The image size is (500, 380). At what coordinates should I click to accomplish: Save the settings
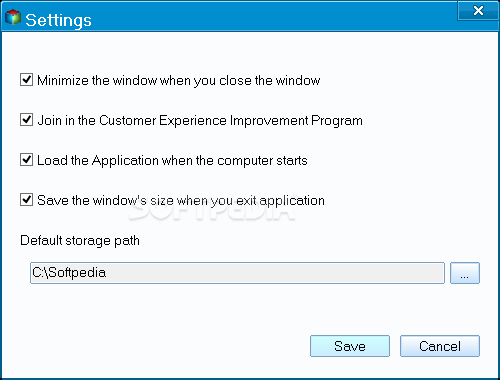tap(350, 346)
